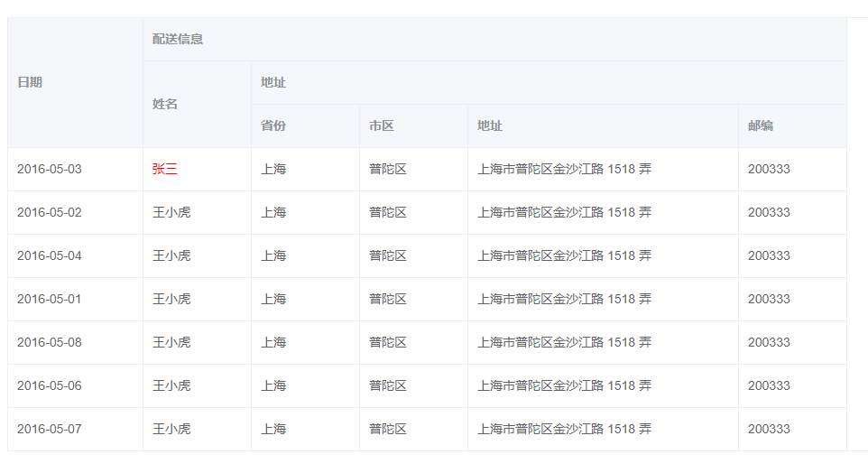Click the red 张三 name

[165, 169]
